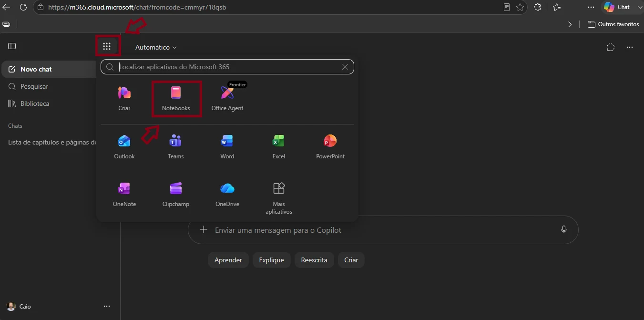Open Caio account options ellipsis
The height and width of the screenshot is (320, 644).
point(107,306)
